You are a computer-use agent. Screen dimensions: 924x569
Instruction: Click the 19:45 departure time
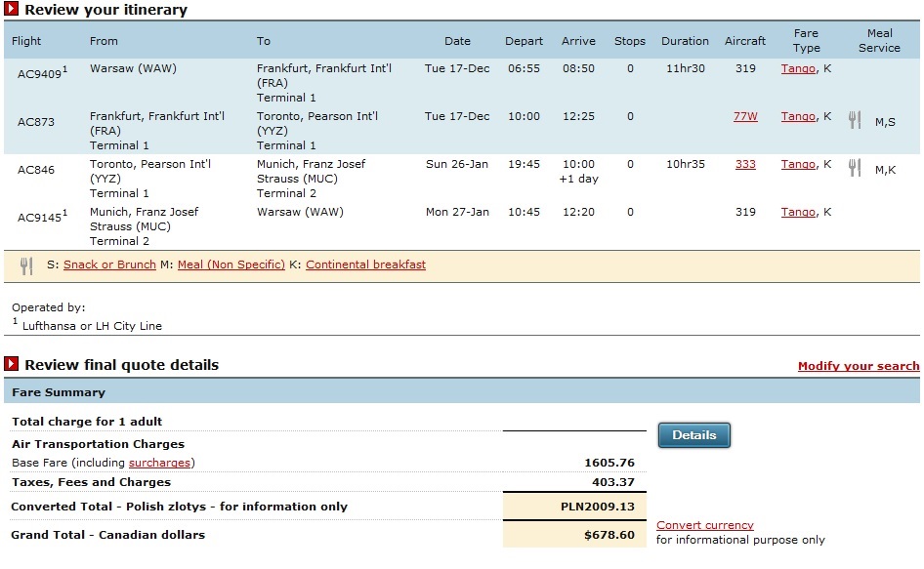pos(524,164)
